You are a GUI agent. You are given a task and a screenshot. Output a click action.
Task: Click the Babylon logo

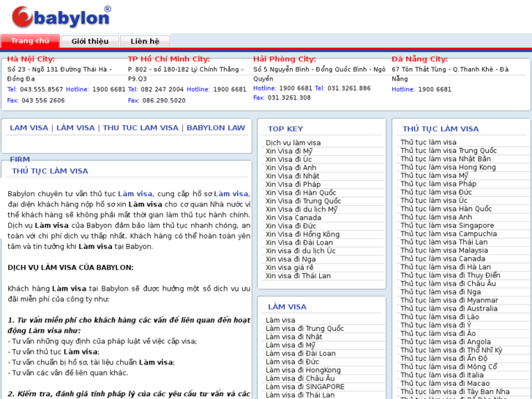click(x=61, y=17)
